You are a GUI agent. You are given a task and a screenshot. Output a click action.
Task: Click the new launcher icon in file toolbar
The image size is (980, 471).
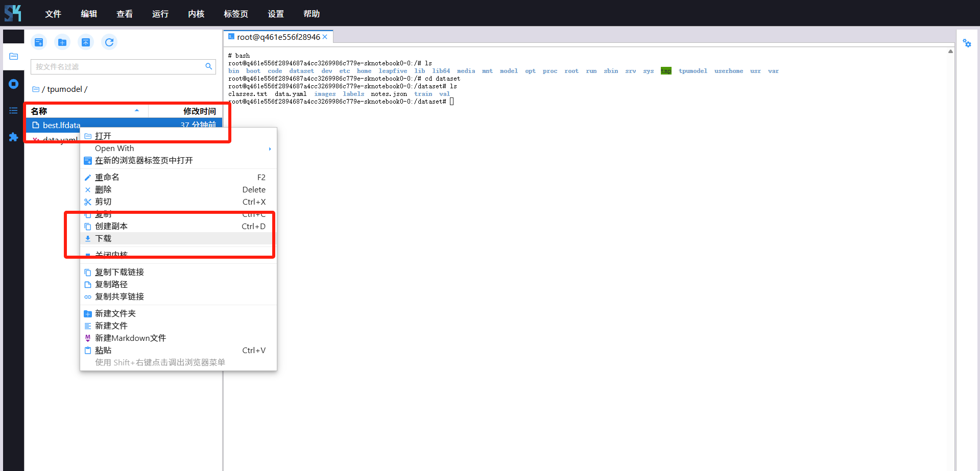click(39, 42)
